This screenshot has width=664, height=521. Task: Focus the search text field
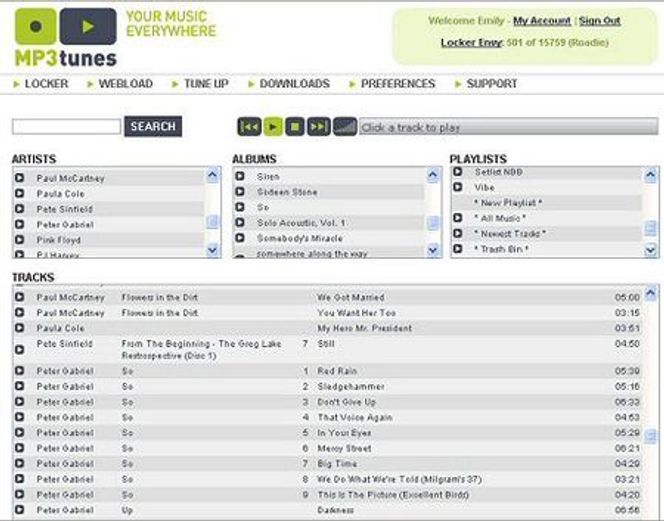point(66,127)
